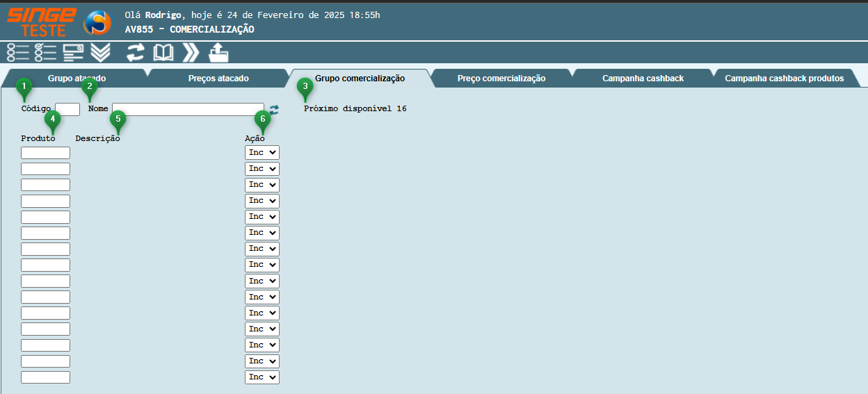Click the round Singe logo icon
This screenshot has height=394, width=868.
(x=97, y=23)
